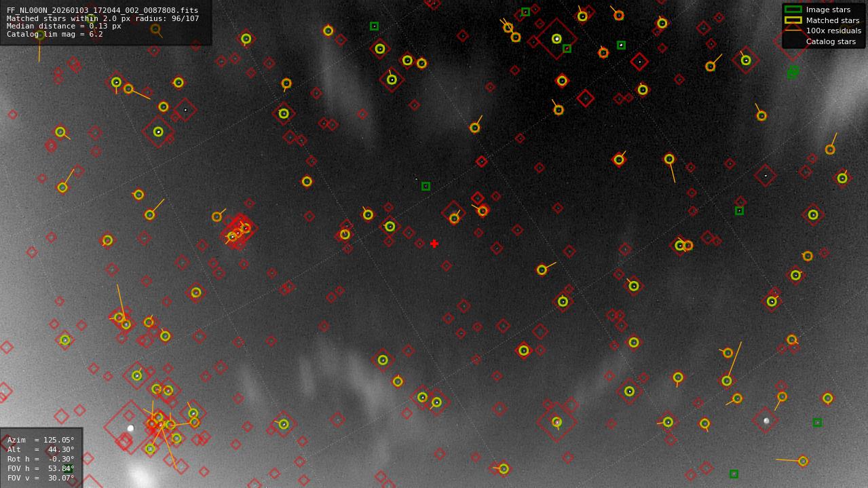This screenshot has width=868, height=488.
Task: Click the "FOV h = 53.84°" value
Action: 41,468
